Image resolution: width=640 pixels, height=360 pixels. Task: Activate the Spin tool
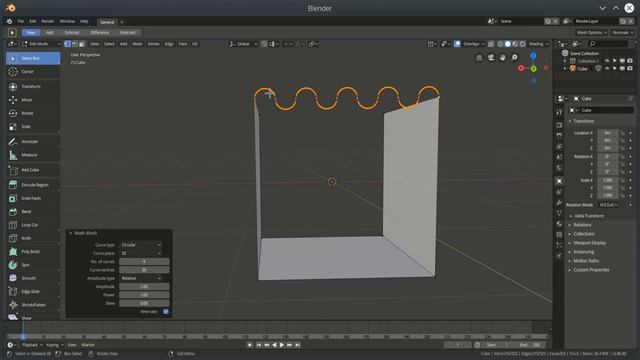click(x=33, y=265)
